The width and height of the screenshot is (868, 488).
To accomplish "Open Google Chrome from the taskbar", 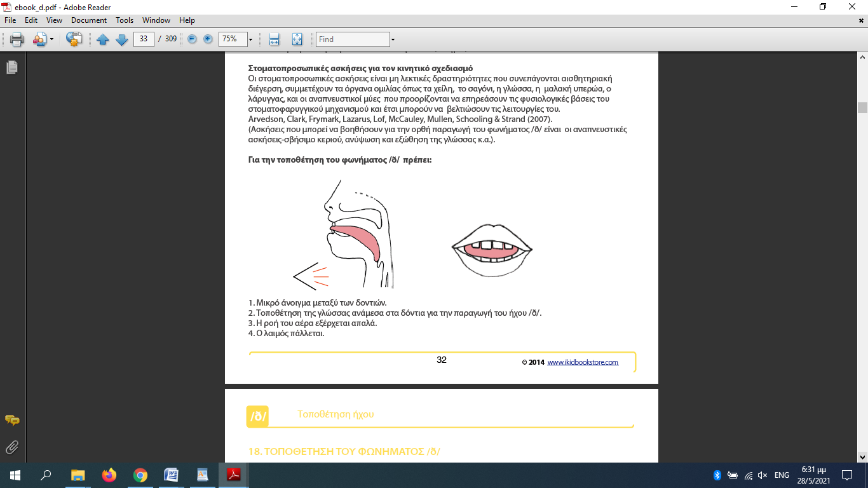I will coord(140,475).
